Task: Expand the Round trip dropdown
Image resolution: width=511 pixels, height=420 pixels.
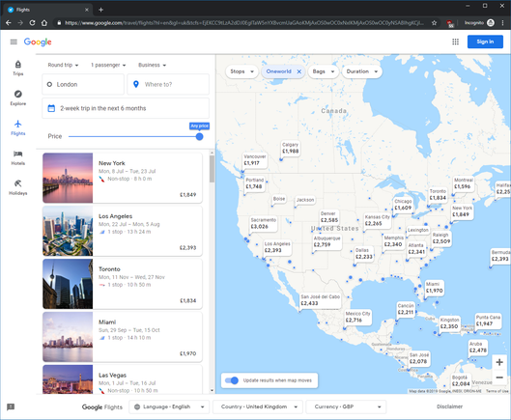Action: coord(63,65)
